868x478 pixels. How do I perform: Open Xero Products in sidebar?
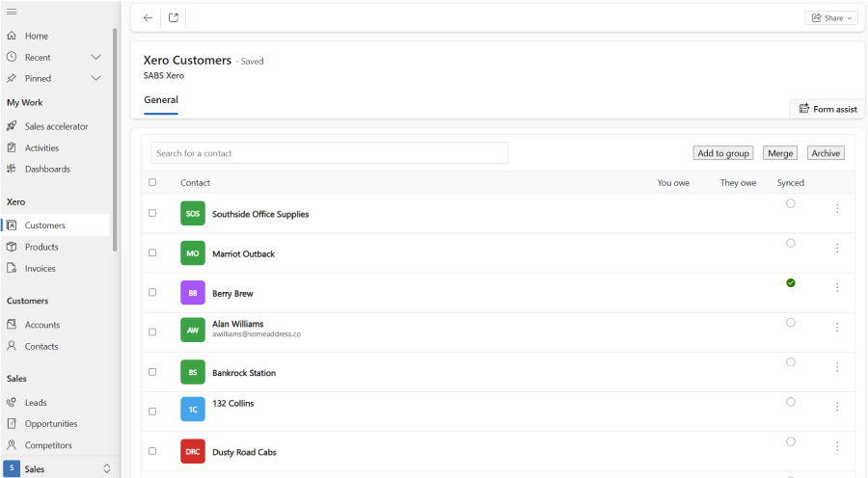click(41, 247)
